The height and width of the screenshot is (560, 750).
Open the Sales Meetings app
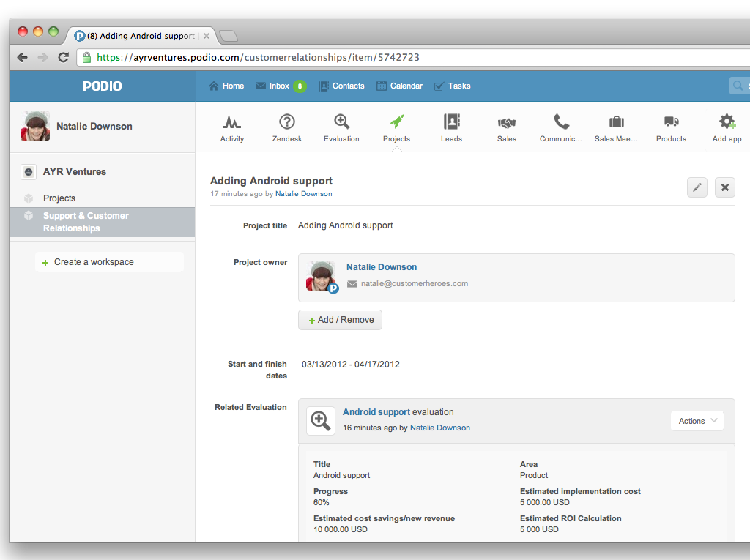coord(616,126)
